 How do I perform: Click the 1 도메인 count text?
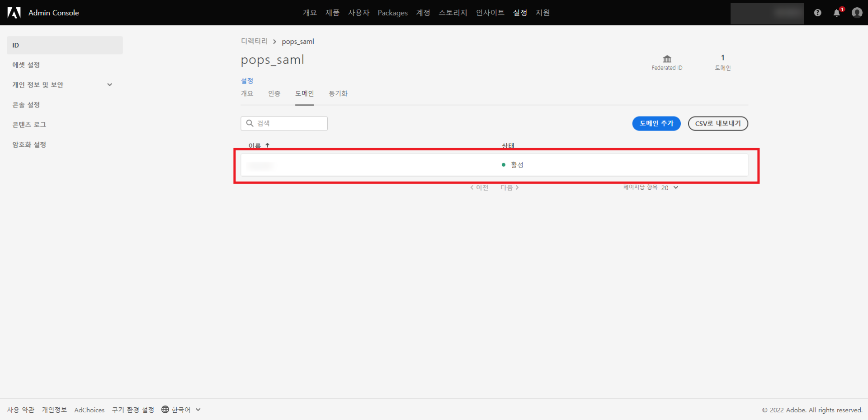click(x=722, y=62)
